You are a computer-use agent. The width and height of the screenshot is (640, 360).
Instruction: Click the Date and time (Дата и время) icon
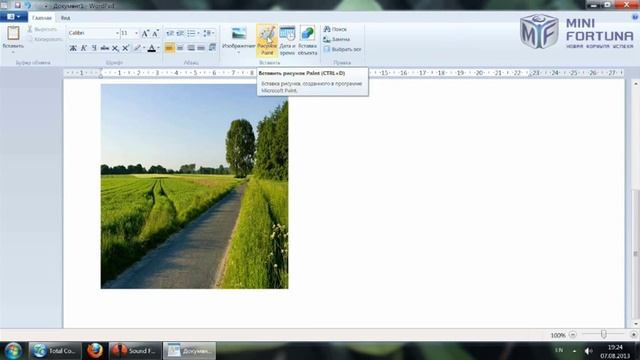287,40
